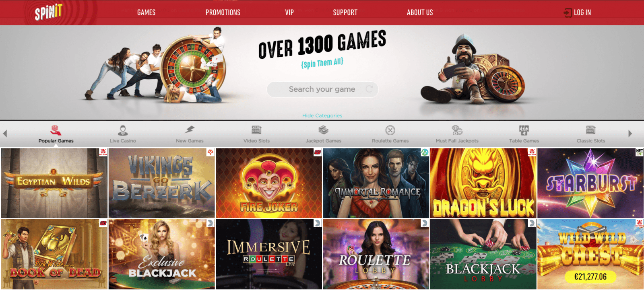Open the Must Fall Jackpots icon

click(x=457, y=130)
